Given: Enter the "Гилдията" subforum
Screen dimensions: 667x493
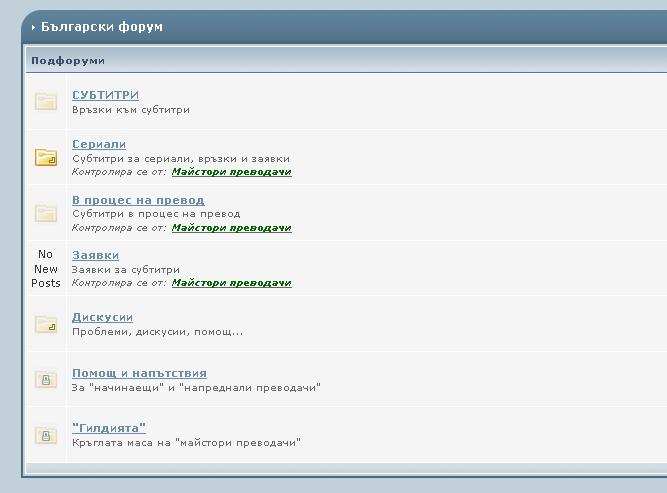Looking at the screenshot, I should pyautogui.click(x=109, y=428).
